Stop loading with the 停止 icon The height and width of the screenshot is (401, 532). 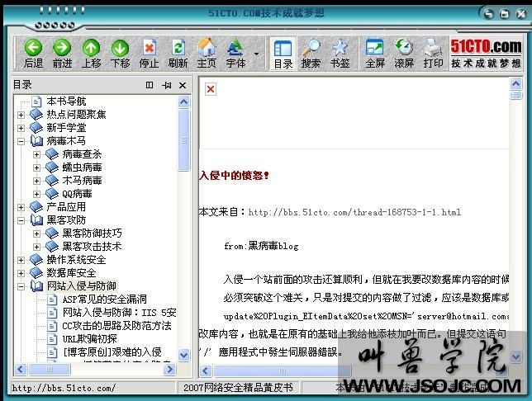[150, 48]
